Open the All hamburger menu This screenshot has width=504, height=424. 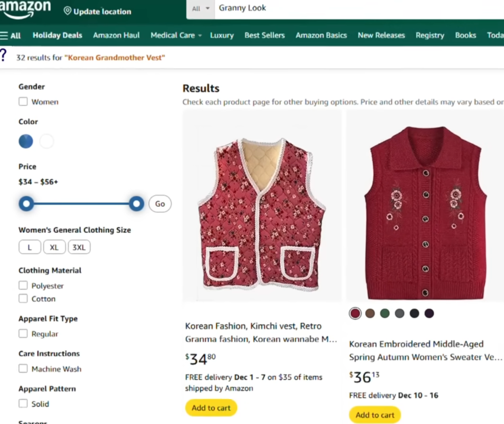(10, 35)
